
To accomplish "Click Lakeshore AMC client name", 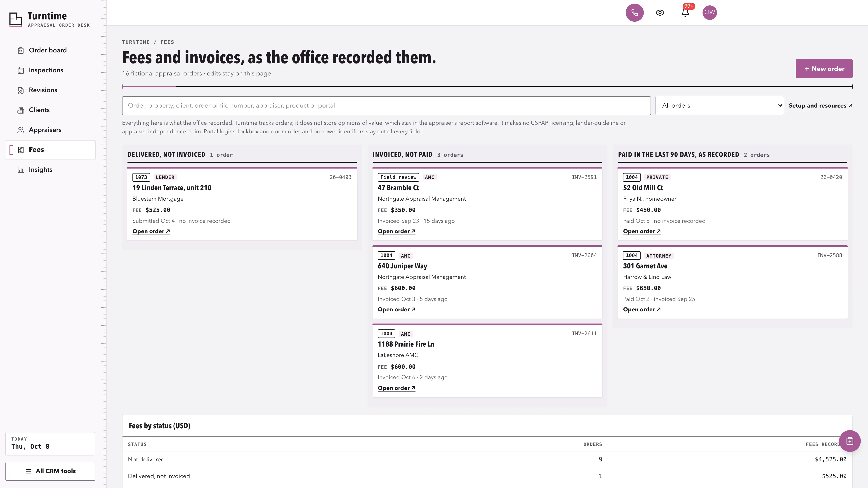I will (398, 355).
